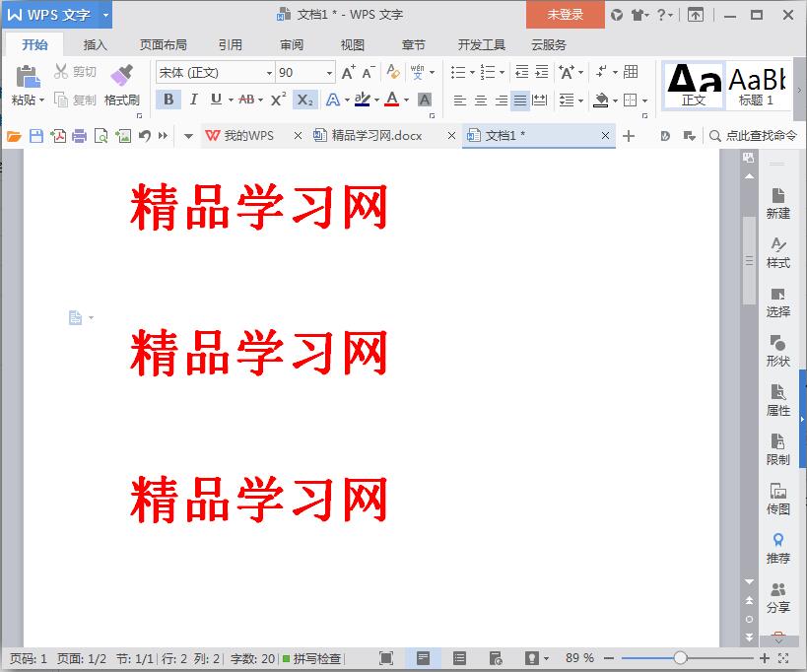Click the Share (分享) sidebar icon
Image resolution: width=807 pixels, height=672 pixels.
pos(777,596)
